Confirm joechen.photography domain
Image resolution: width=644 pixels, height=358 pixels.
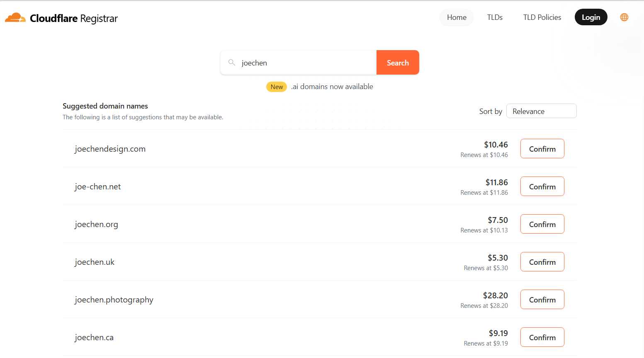tap(542, 300)
